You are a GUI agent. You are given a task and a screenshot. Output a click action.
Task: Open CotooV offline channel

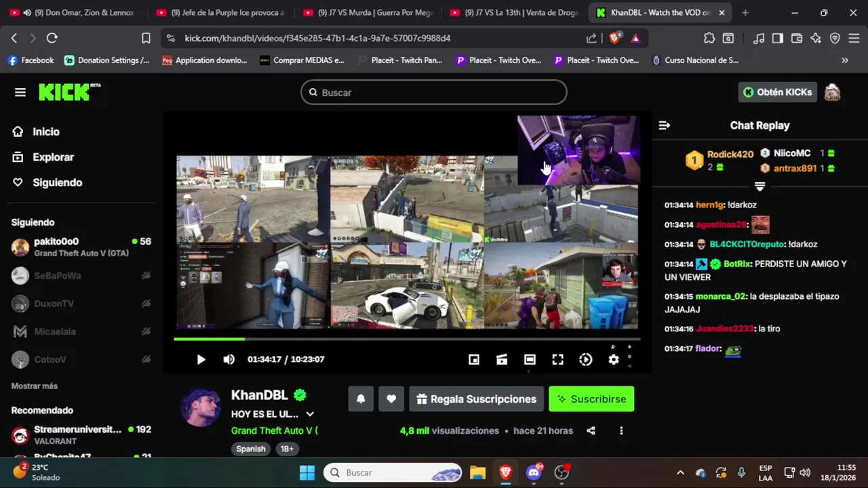click(x=81, y=360)
